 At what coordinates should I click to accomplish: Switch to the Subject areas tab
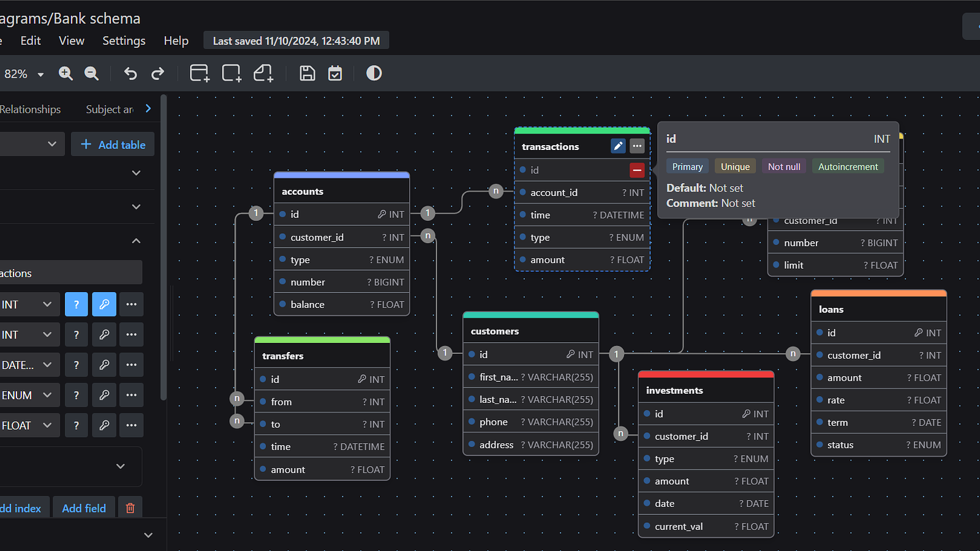110,109
